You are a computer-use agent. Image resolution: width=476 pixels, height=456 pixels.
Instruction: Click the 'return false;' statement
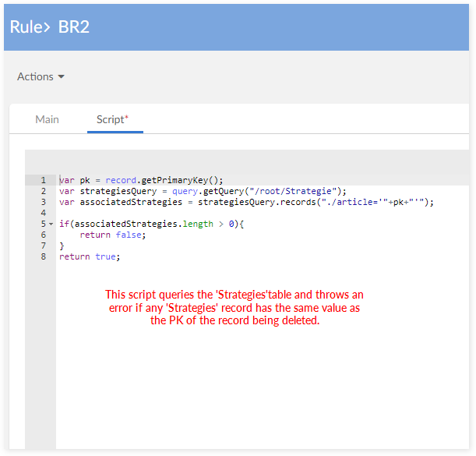[113, 235]
